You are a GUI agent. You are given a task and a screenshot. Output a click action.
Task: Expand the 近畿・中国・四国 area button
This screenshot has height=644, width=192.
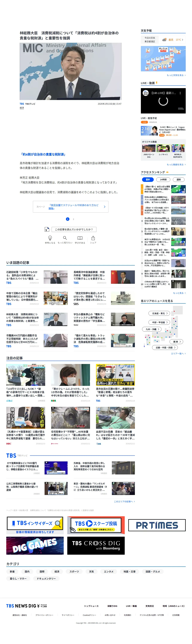(x=165, y=347)
